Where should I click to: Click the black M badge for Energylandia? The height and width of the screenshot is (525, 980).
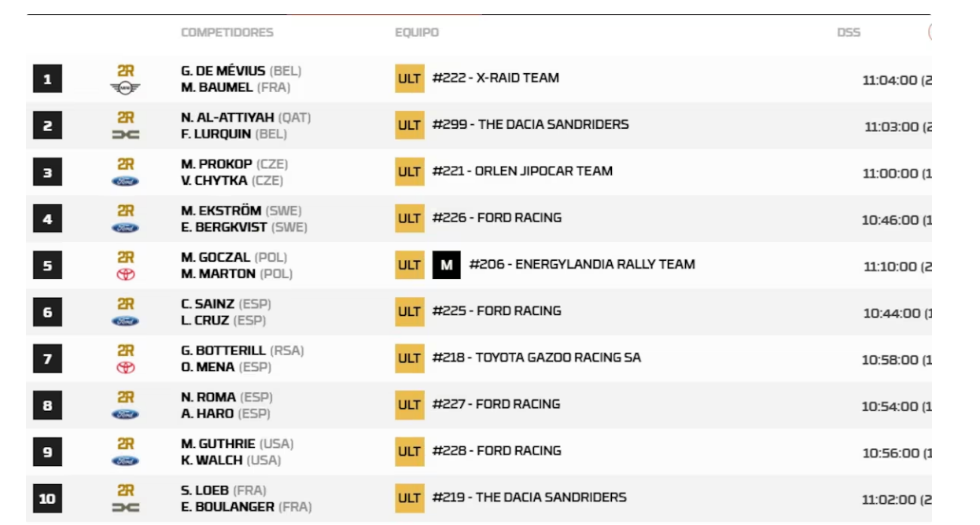(446, 265)
